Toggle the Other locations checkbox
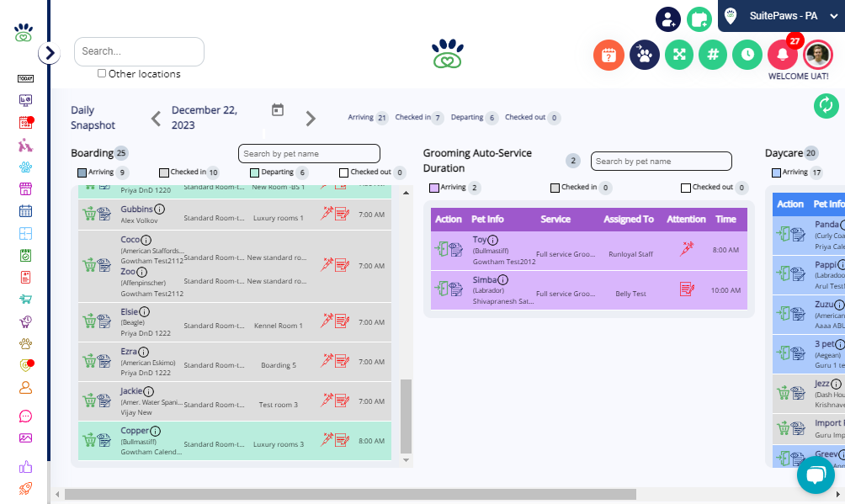 click(x=101, y=73)
